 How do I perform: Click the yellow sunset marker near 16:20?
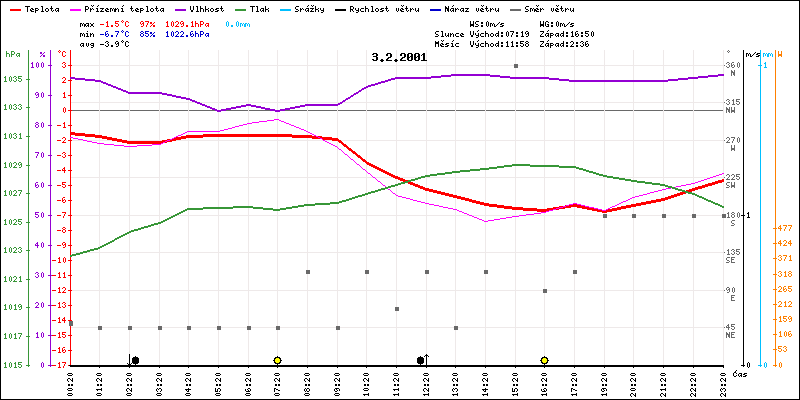pyautogui.click(x=544, y=360)
